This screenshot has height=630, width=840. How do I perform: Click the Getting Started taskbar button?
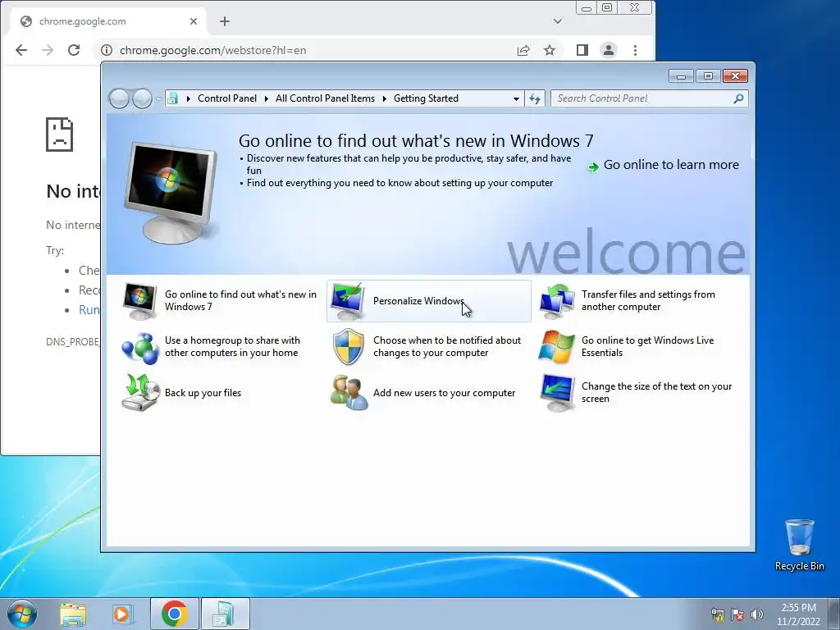[x=225, y=614]
